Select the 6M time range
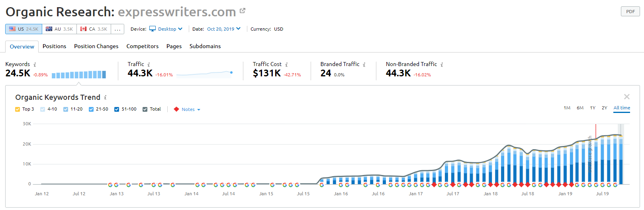The height and width of the screenshot is (210, 644). 580,108
